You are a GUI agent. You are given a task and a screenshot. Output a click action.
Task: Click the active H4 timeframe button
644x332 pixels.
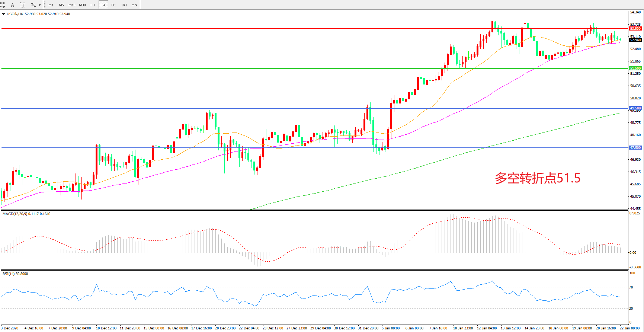103,5
